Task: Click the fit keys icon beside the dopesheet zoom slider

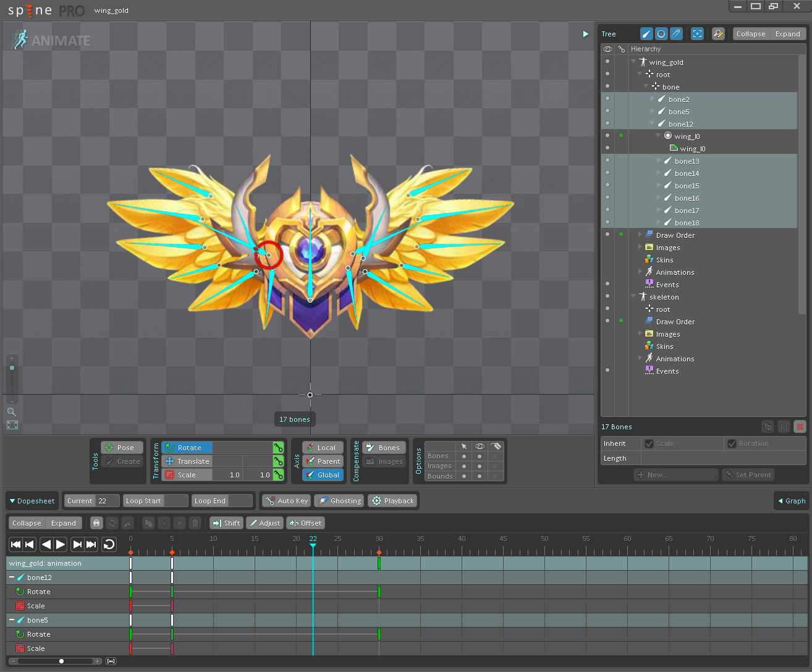Action: coord(111,661)
